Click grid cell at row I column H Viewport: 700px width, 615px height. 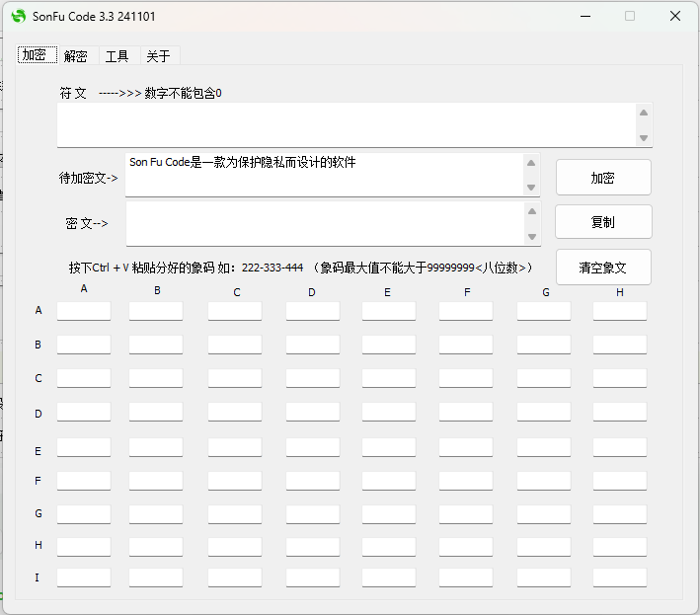[x=619, y=577]
